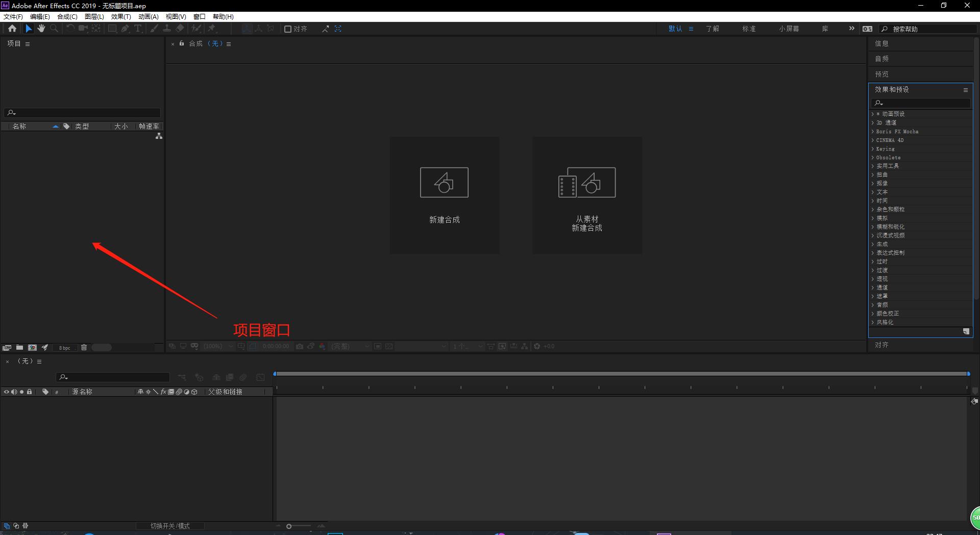Click the timeline navigator bar at top
This screenshot has width=980, height=535.
pos(621,374)
